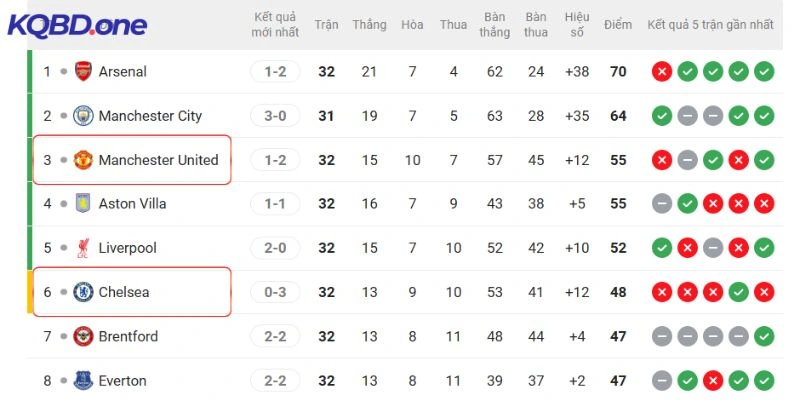Image resolution: width=800 pixels, height=400 pixels.
Task: Click Brentford's last green win icon
Action: pos(764,336)
